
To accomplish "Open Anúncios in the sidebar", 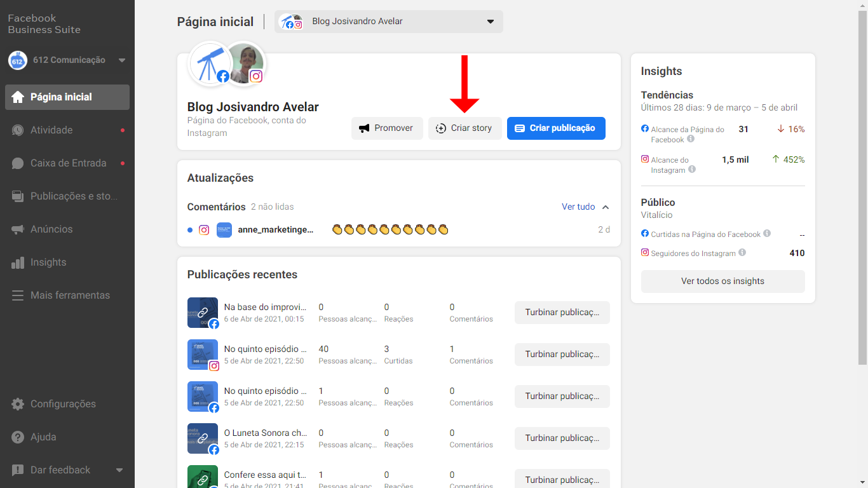I will [67, 229].
